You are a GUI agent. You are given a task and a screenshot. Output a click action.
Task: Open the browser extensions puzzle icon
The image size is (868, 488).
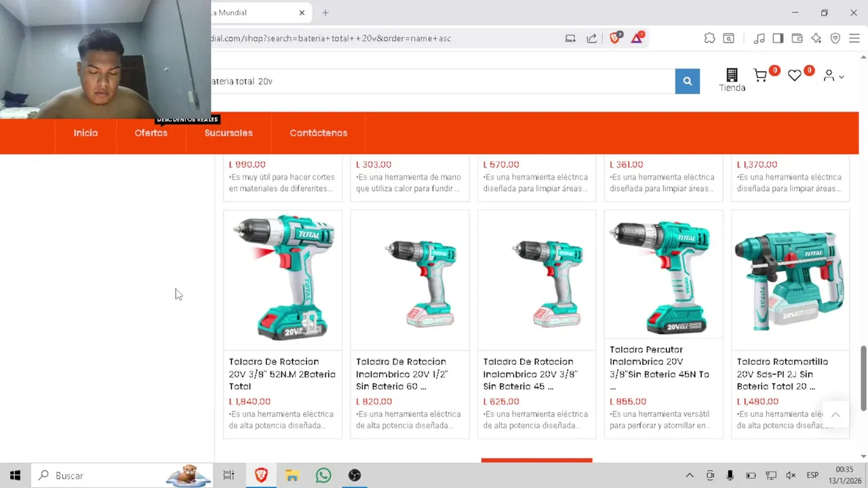point(709,39)
